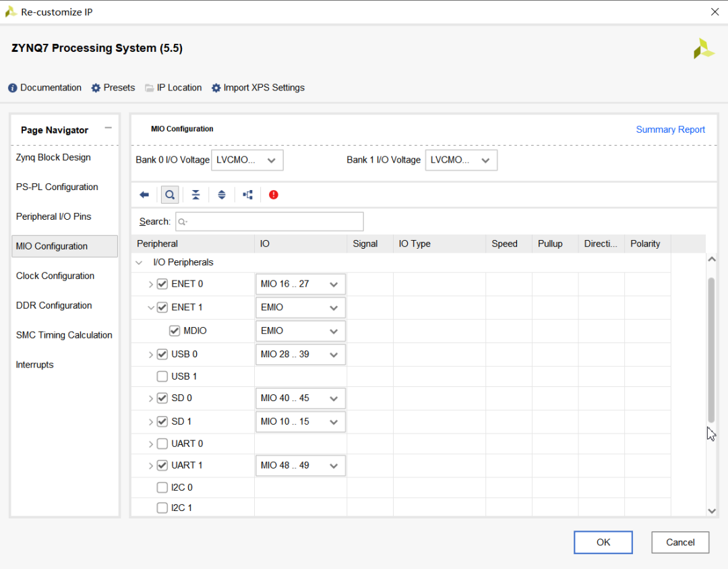Expand the USB 0 tree row

pos(150,355)
